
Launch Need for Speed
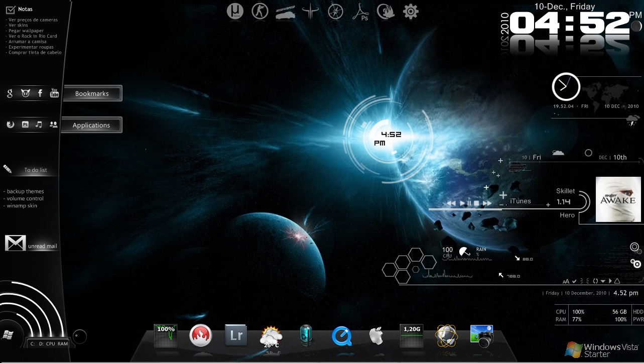[285, 13]
